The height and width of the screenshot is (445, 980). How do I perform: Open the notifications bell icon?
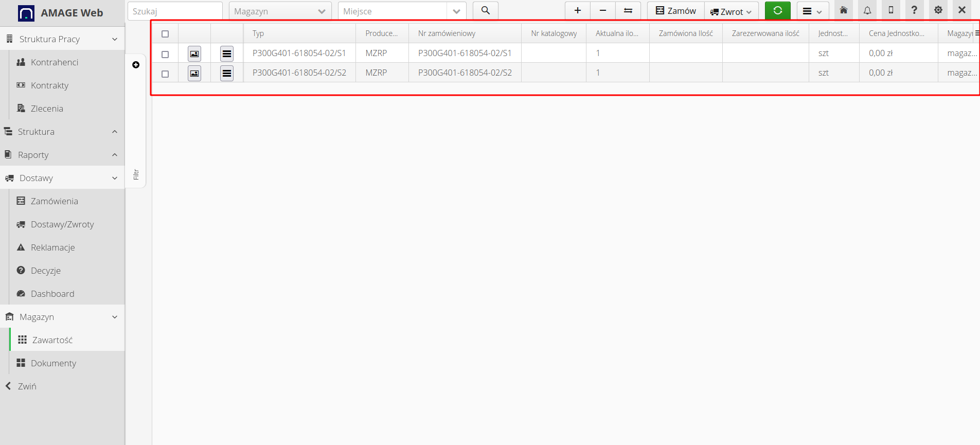(x=867, y=11)
